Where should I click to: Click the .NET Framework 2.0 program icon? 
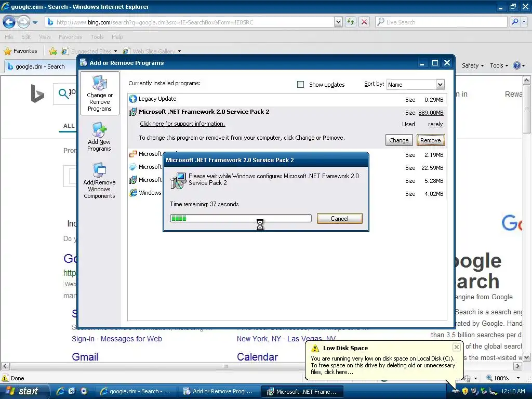(x=132, y=112)
